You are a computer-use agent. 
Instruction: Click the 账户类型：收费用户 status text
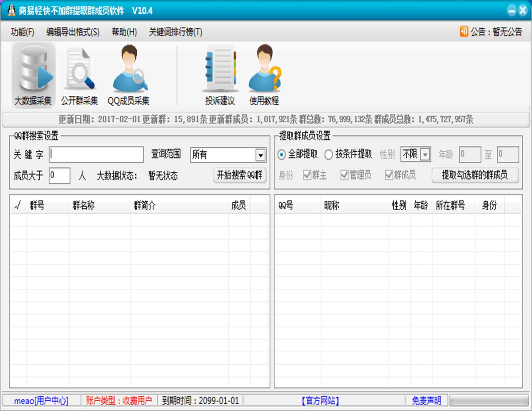(119, 400)
